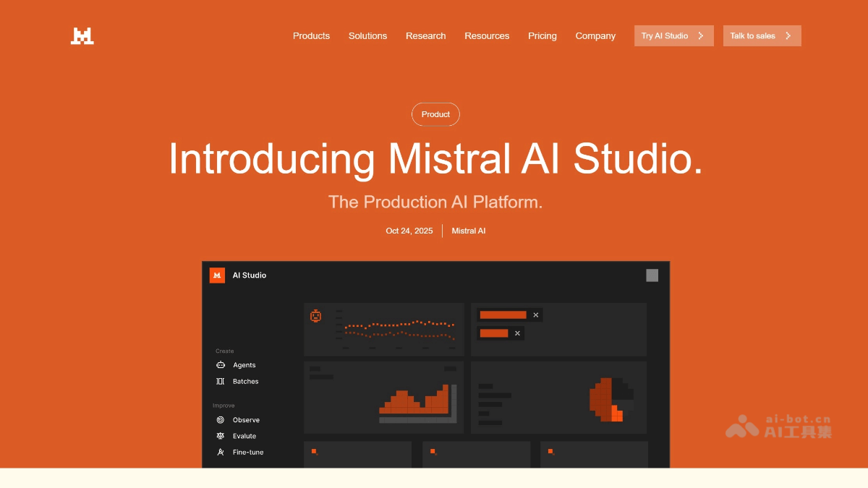
Task: Open the Products menu
Action: pyautogui.click(x=311, y=35)
